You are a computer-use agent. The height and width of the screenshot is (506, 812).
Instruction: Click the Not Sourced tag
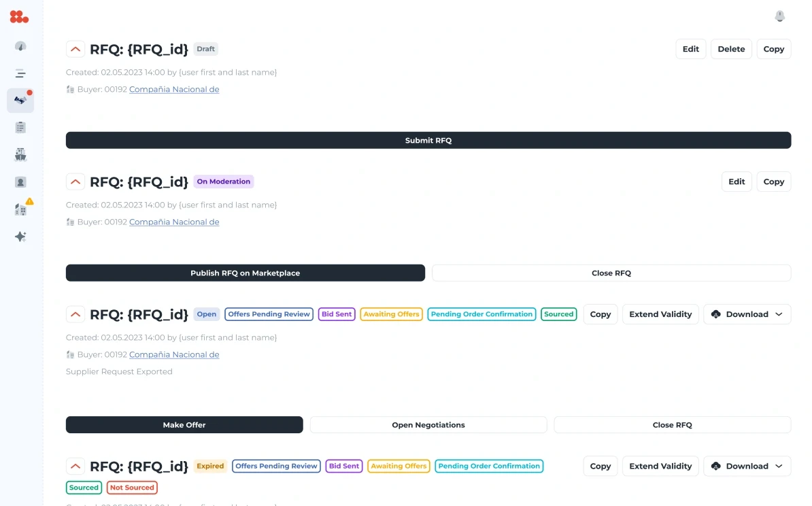pos(132,488)
